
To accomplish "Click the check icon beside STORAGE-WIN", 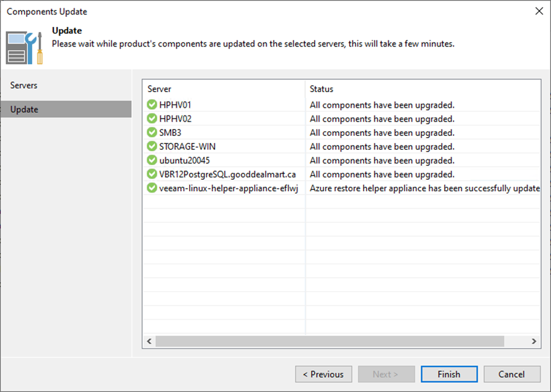I will [152, 146].
